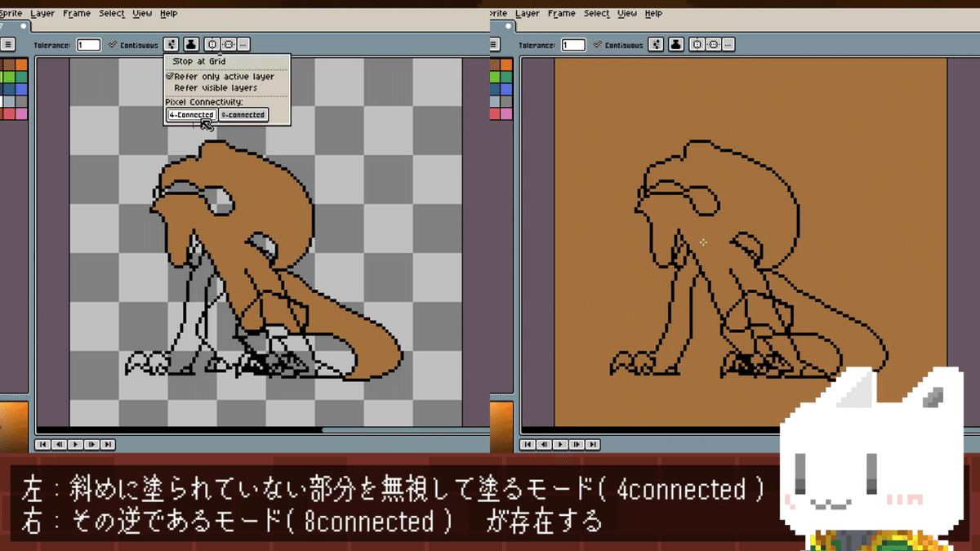Viewport: 980px width, 551px height.
Task: Toggle the Contiguous checkbox in right window
Action: point(618,45)
